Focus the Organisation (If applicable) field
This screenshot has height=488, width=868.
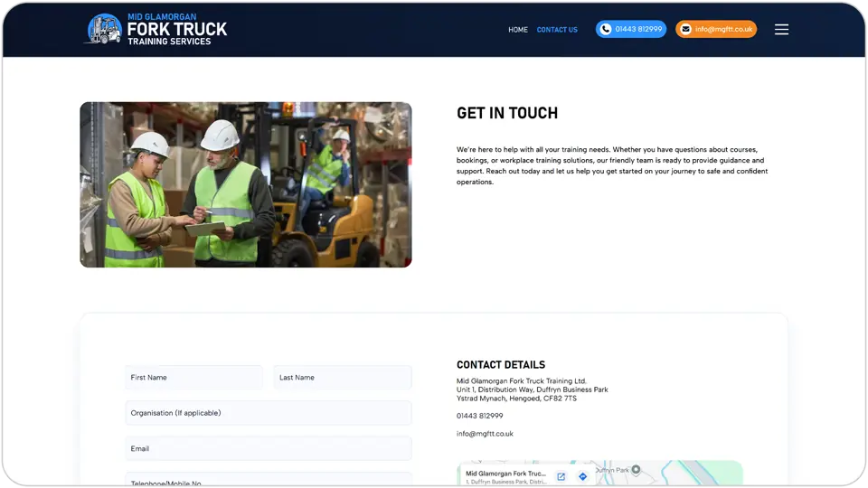[x=268, y=413]
